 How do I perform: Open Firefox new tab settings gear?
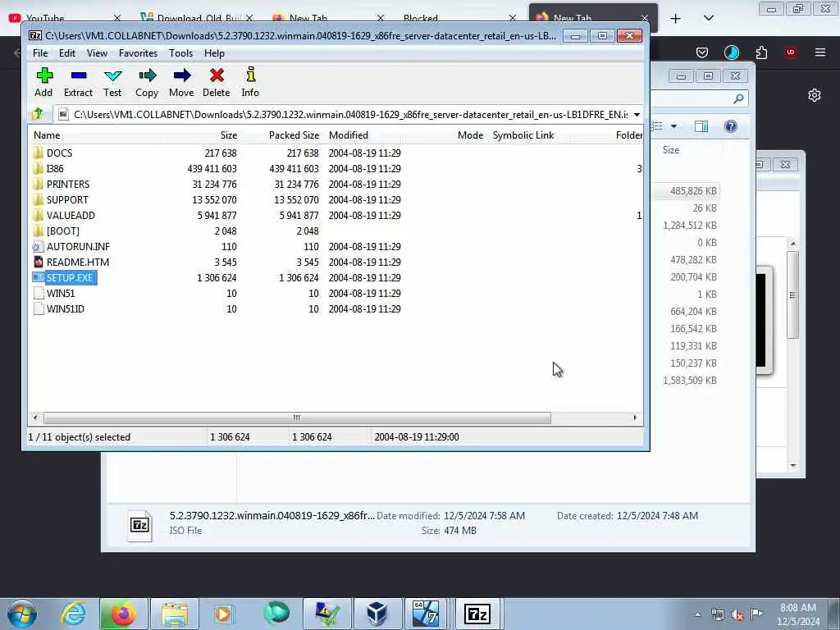coord(815,95)
